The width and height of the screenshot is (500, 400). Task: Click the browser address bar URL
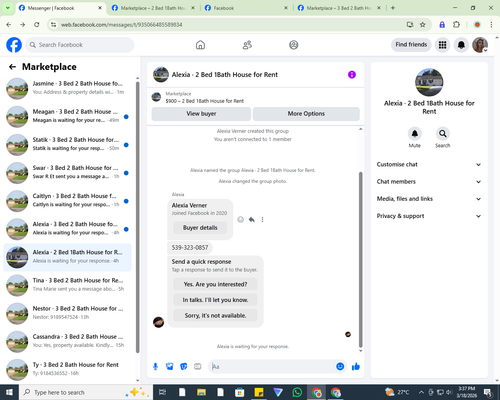[x=121, y=25]
